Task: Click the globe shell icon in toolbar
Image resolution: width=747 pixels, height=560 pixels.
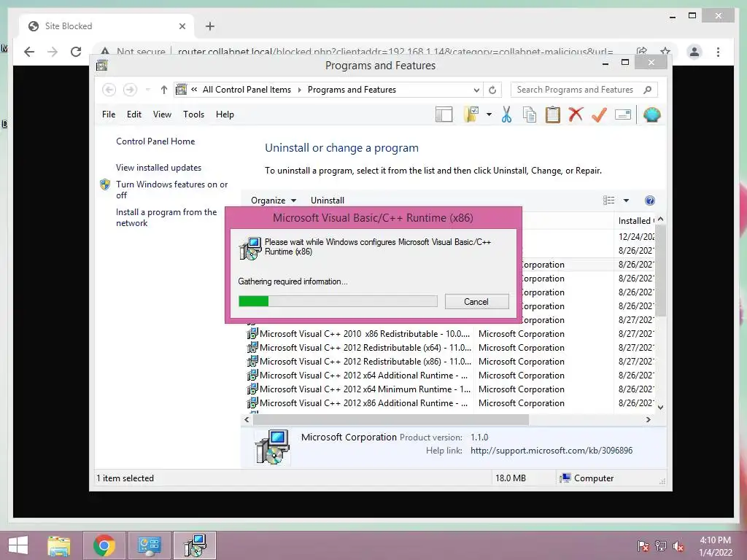Action: 651,114
